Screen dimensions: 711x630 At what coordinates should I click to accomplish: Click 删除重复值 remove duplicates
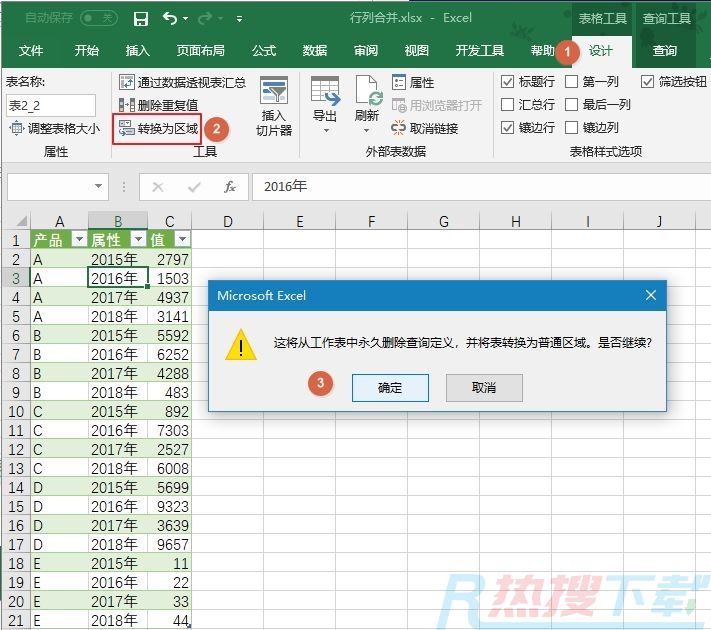[158, 105]
